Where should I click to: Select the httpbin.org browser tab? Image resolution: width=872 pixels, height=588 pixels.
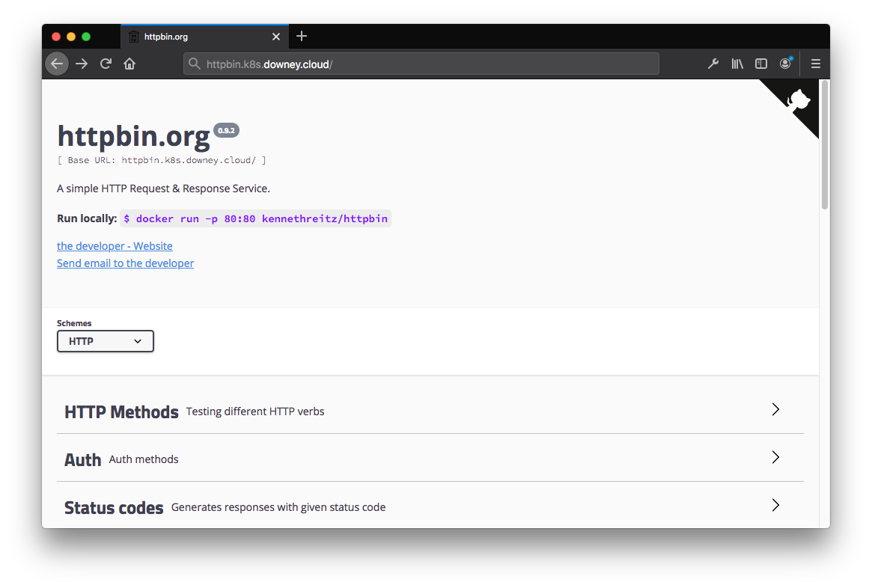pos(204,37)
